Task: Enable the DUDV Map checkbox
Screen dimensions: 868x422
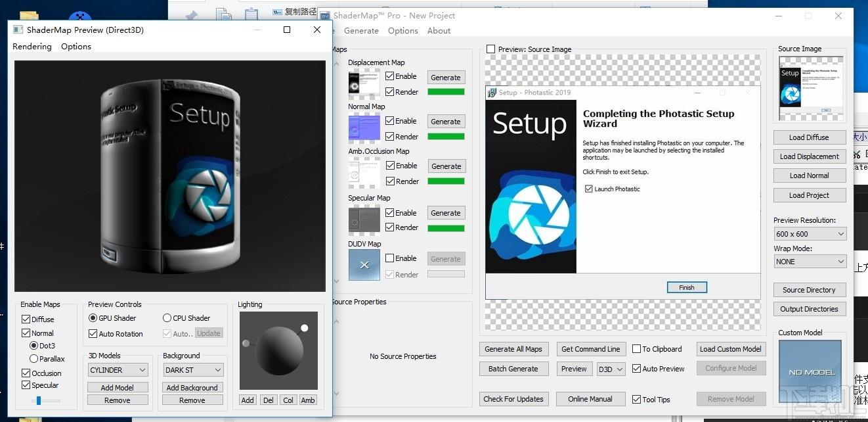Action: (390, 258)
